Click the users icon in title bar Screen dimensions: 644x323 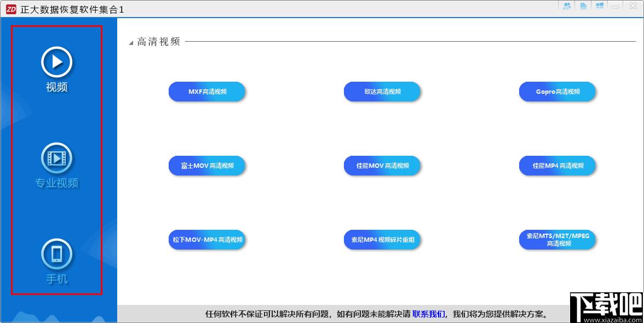click(x=567, y=6)
